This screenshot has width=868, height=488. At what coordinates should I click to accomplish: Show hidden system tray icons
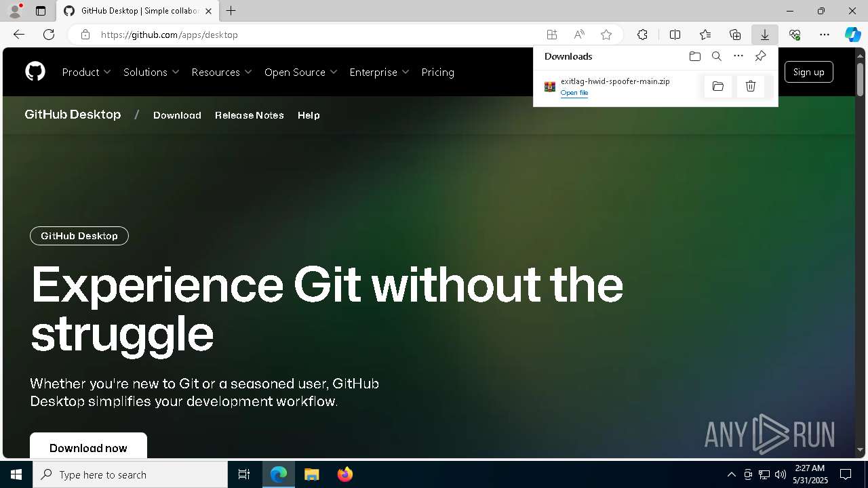click(x=731, y=474)
